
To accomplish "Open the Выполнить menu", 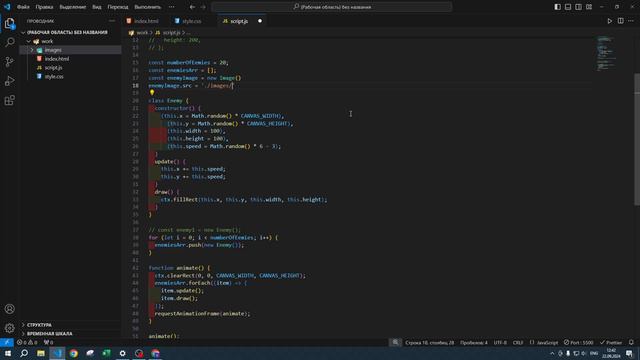I will tap(148, 7).
